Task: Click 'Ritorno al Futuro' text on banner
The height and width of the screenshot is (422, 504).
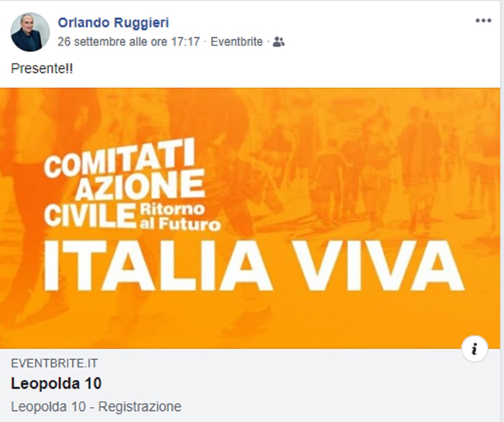Action: (x=180, y=216)
